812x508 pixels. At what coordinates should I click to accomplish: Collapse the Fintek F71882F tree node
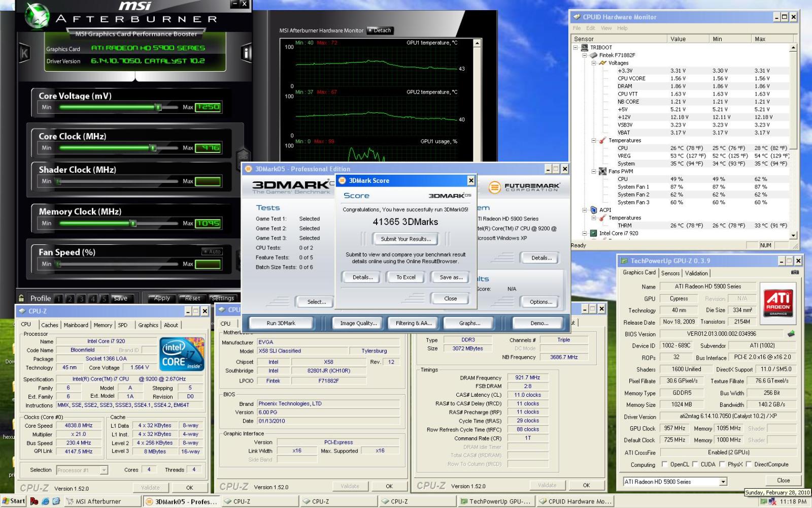[x=585, y=55]
